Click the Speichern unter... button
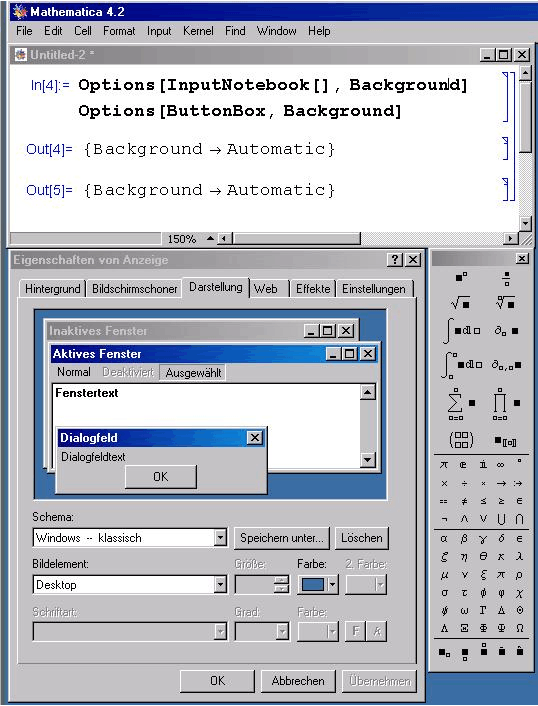538x706 pixels. [x=282, y=538]
